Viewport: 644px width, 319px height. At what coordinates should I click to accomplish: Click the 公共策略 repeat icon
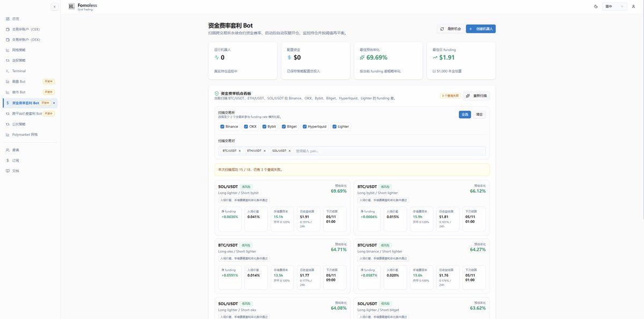[8, 124]
